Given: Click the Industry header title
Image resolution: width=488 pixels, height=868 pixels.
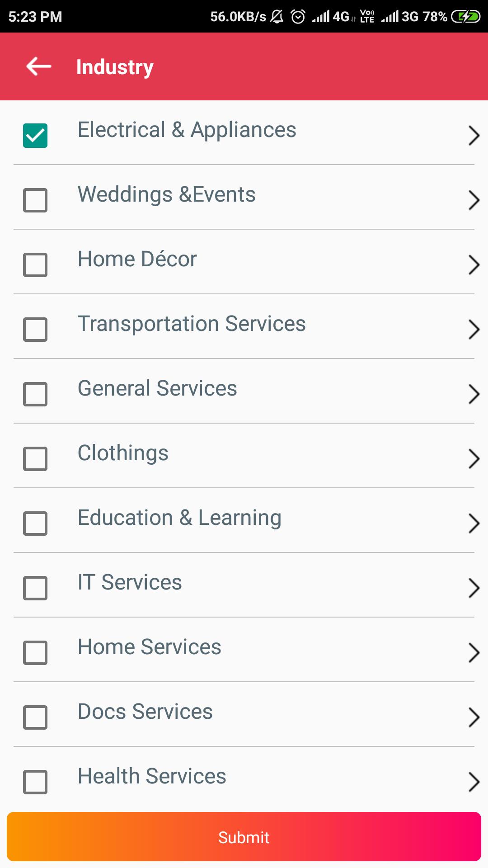Looking at the screenshot, I should click(x=115, y=67).
